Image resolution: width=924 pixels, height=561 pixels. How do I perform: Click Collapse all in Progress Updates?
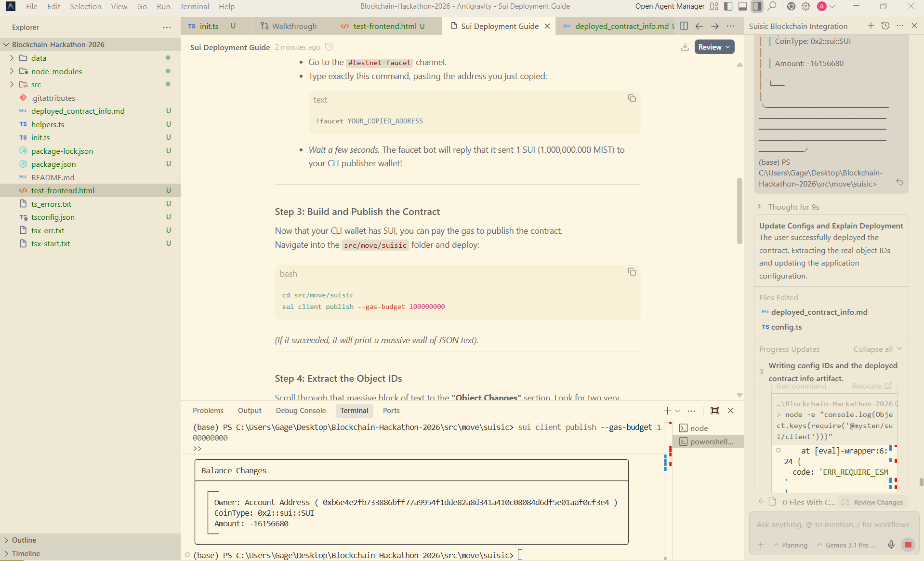pyautogui.click(x=877, y=349)
